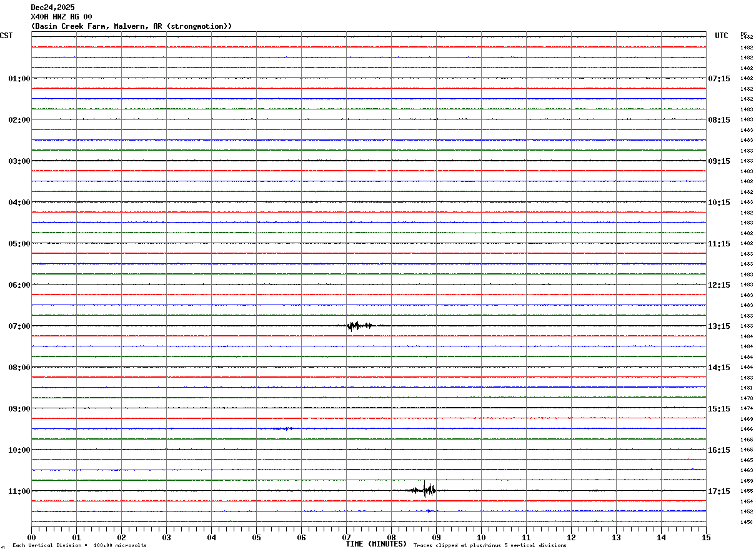
Task: Click the seismic burst on the 07:00 trace
Action: pyautogui.click(x=359, y=326)
